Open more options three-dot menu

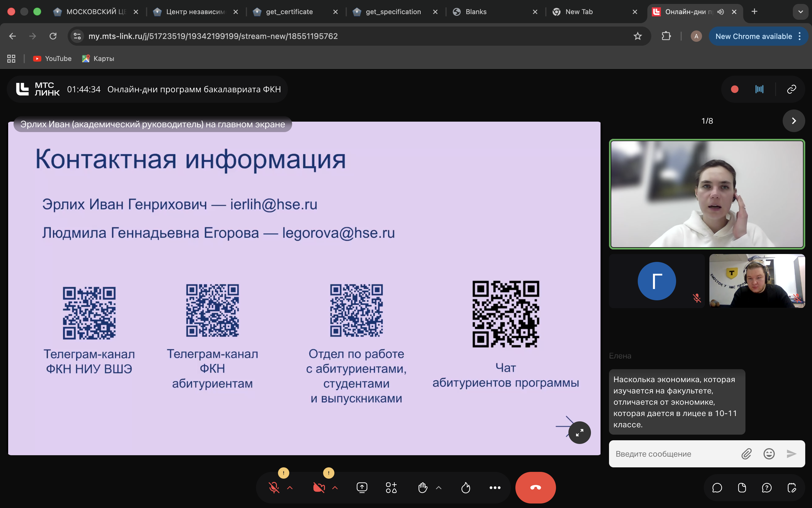coord(495,487)
